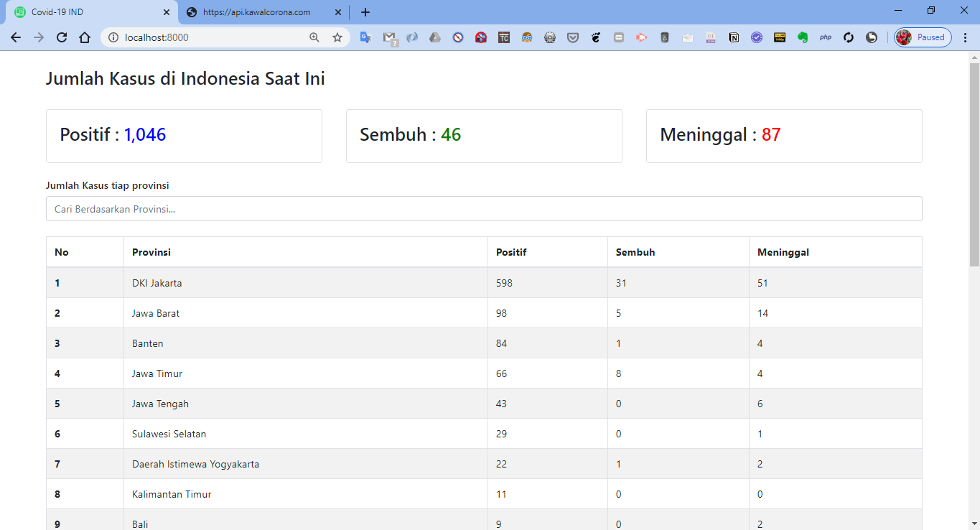Screen dimensions: 980x530
Task: Click the Positif value 598
Action: 504,283
